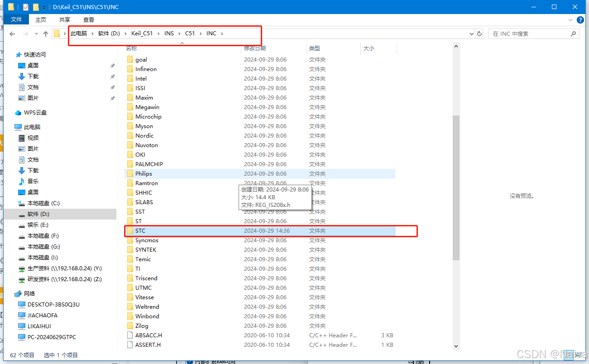Screen dimensions: 589x364
Task: Click 软件 (D:) breadcrumb segment
Action: [109, 34]
